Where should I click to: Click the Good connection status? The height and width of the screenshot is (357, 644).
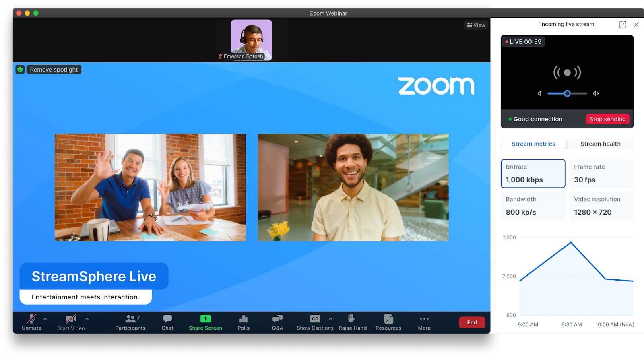point(535,119)
